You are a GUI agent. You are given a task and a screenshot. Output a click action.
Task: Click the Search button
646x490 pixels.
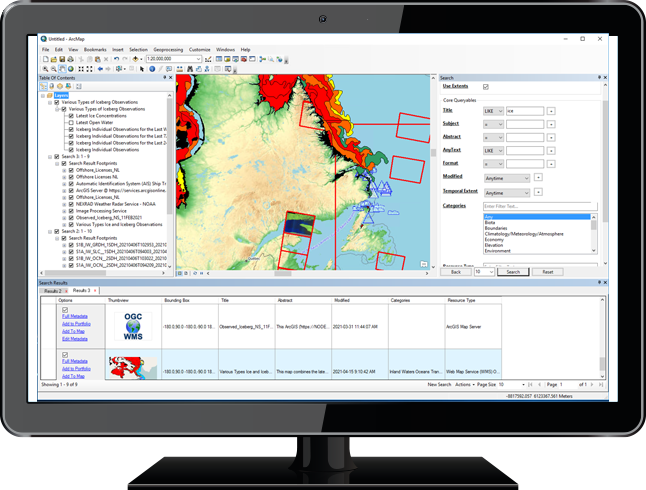pyautogui.click(x=513, y=272)
